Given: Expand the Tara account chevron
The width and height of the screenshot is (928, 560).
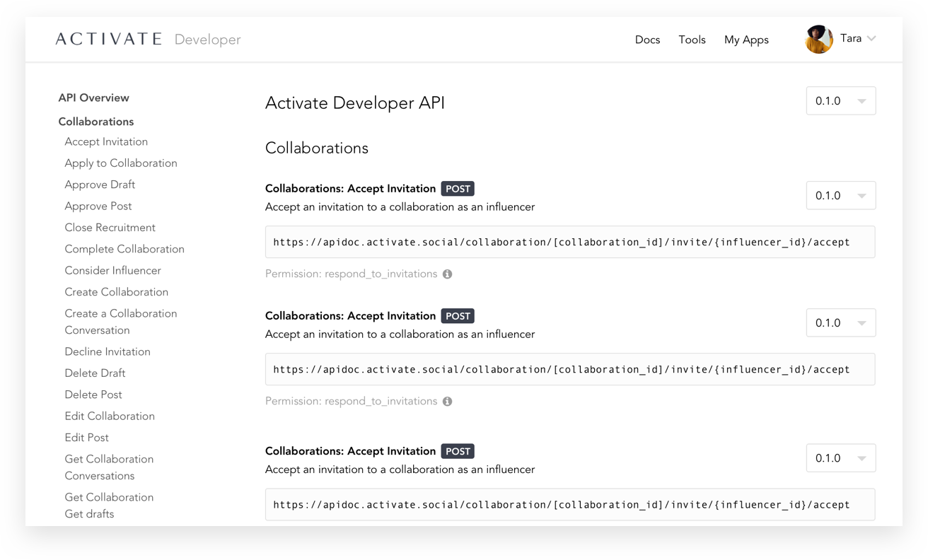Looking at the screenshot, I should pyautogui.click(x=871, y=39).
